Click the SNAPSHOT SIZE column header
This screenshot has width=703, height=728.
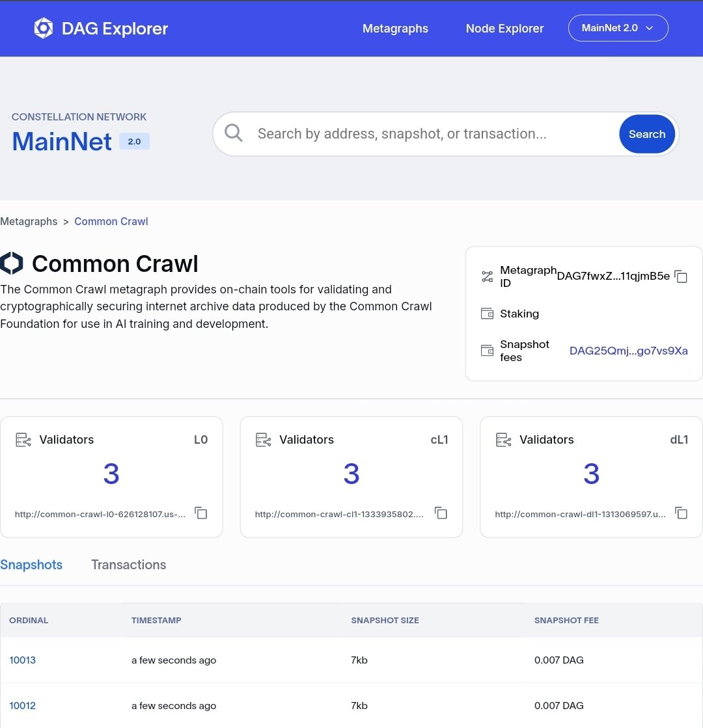tap(385, 620)
